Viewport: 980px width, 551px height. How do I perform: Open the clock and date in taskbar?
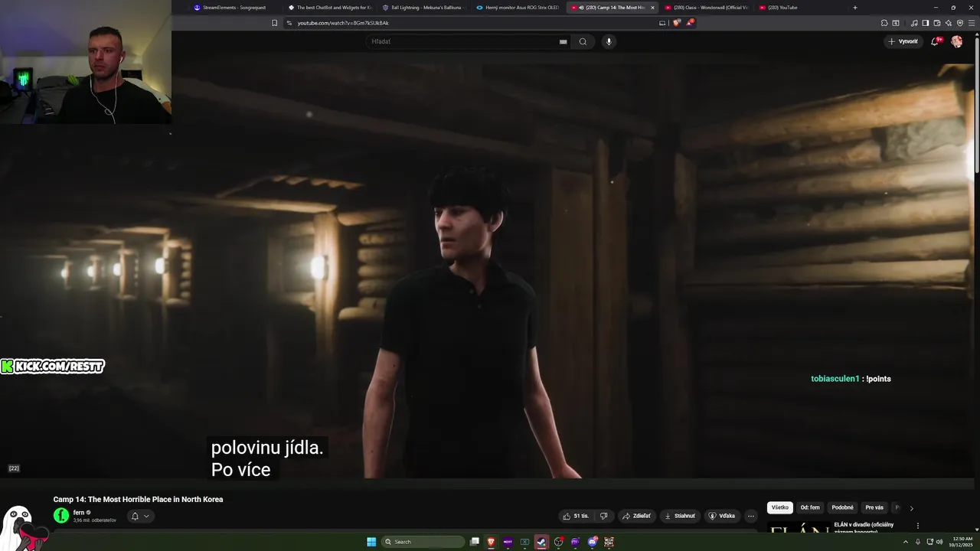962,542
